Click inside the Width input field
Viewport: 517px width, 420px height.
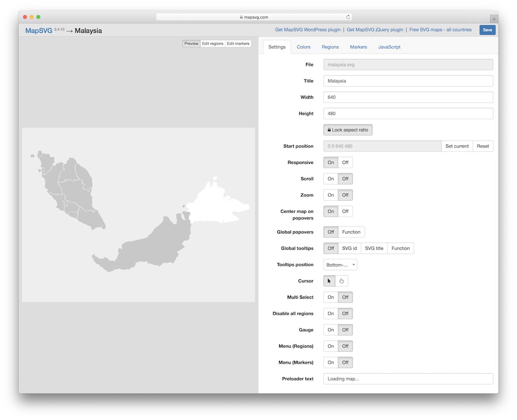coord(407,97)
